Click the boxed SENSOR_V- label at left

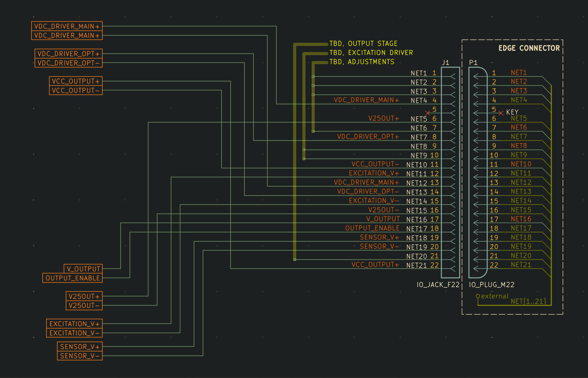[80, 356]
